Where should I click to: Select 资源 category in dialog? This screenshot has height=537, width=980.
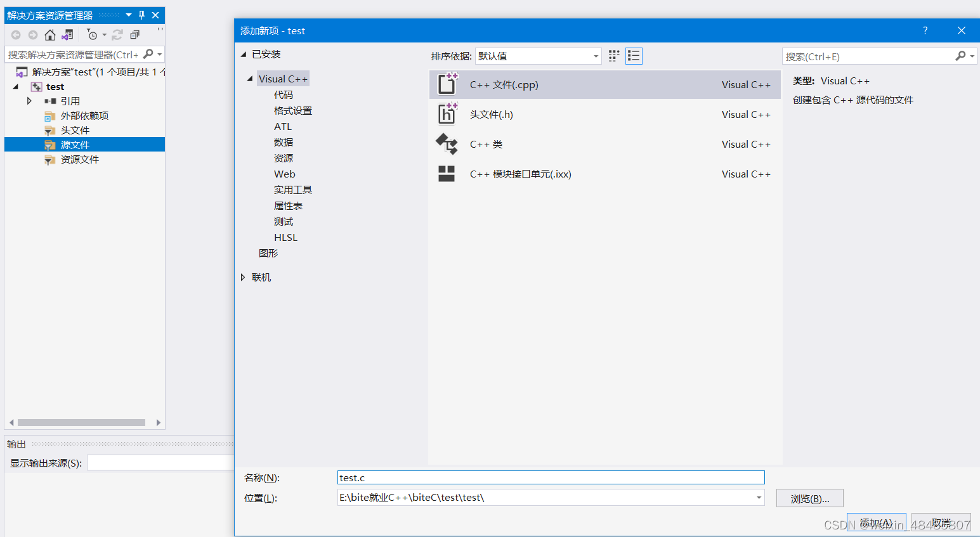tap(284, 158)
